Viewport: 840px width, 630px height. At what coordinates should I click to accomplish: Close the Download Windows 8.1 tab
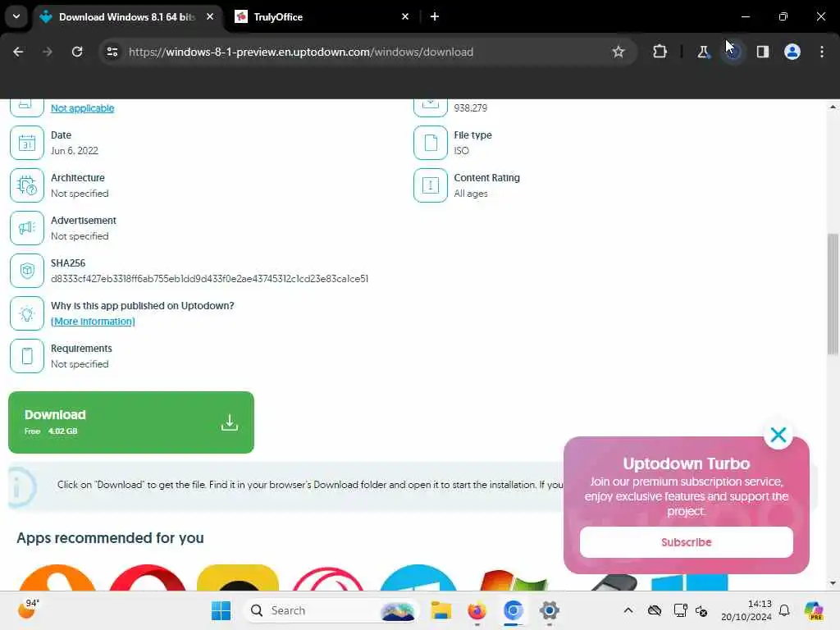click(210, 17)
